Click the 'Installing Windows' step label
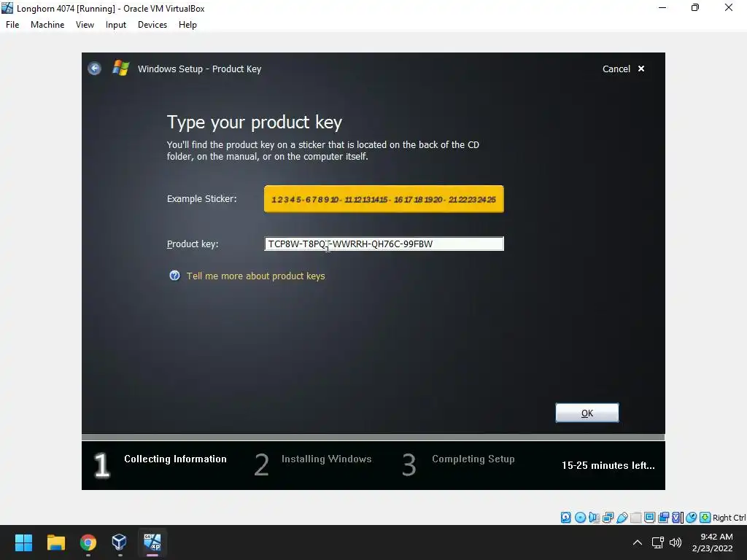Screen dimensions: 747x560 [x=326, y=459]
